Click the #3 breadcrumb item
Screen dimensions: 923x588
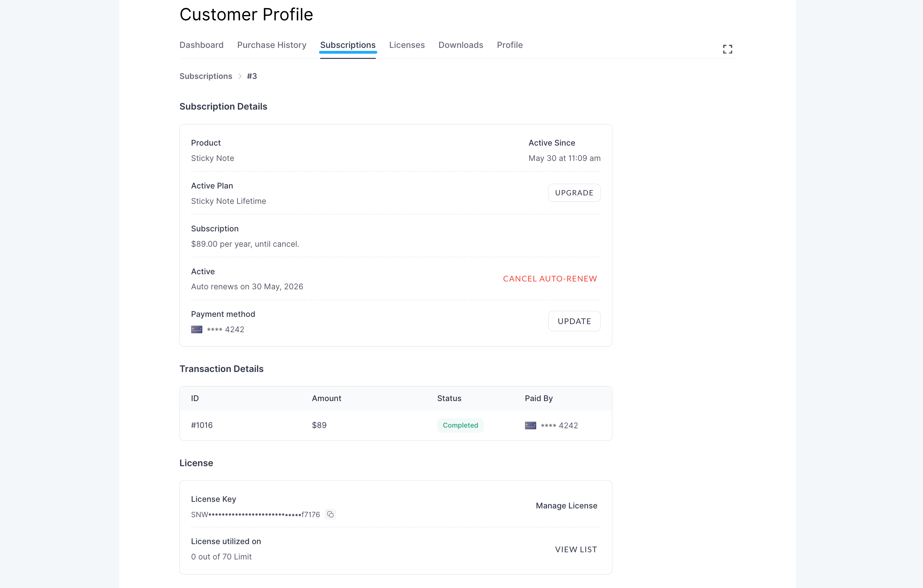tap(252, 76)
